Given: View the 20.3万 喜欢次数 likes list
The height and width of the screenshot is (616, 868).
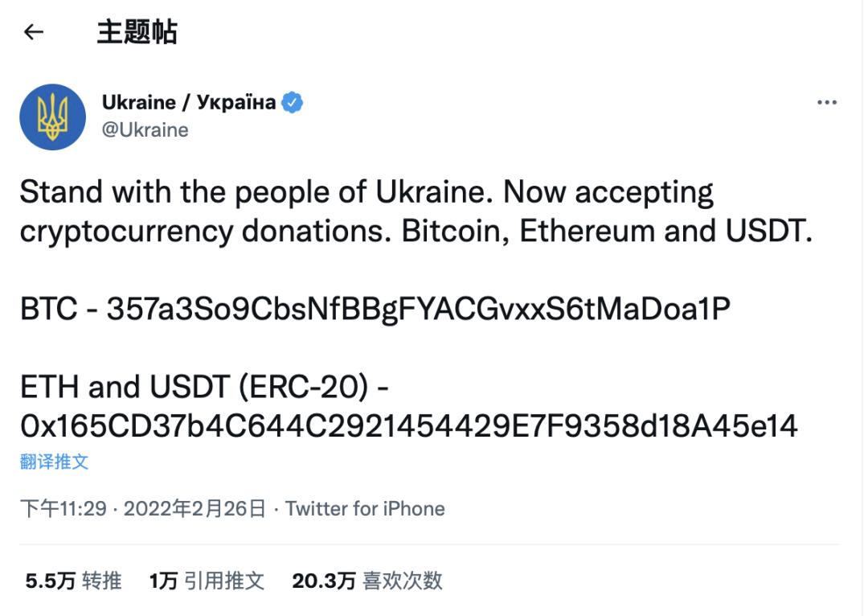Looking at the screenshot, I should (367, 581).
